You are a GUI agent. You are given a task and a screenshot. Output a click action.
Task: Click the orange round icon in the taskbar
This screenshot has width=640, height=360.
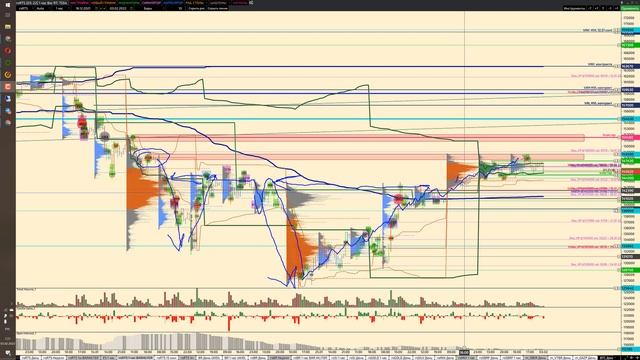[x=8, y=75]
